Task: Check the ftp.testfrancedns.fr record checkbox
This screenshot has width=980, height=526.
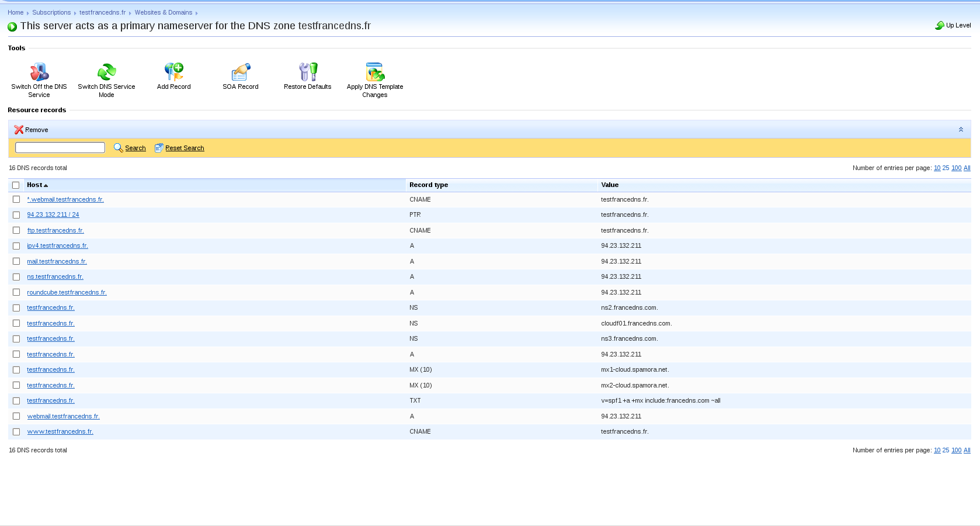Action: click(x=16, y=230)
